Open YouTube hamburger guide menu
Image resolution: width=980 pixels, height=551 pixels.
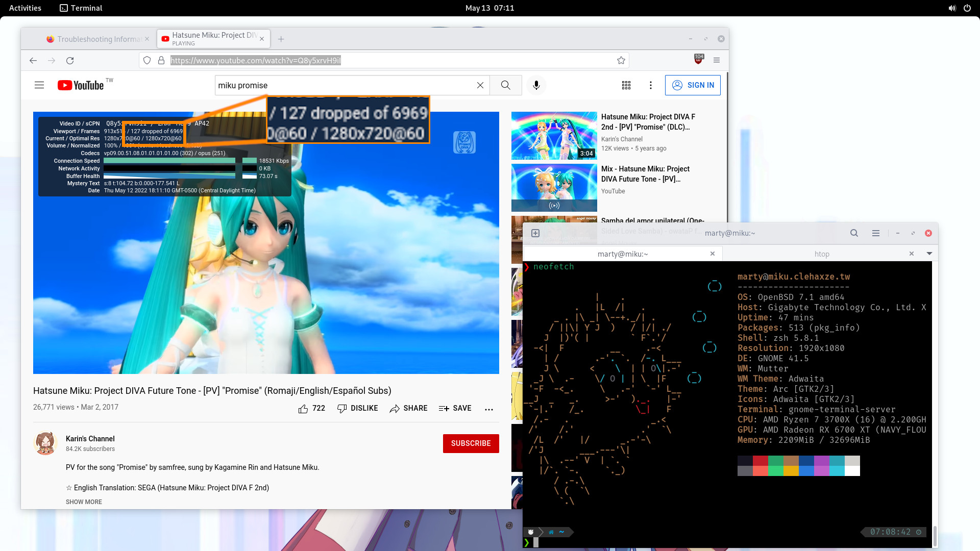click(39, 85)
